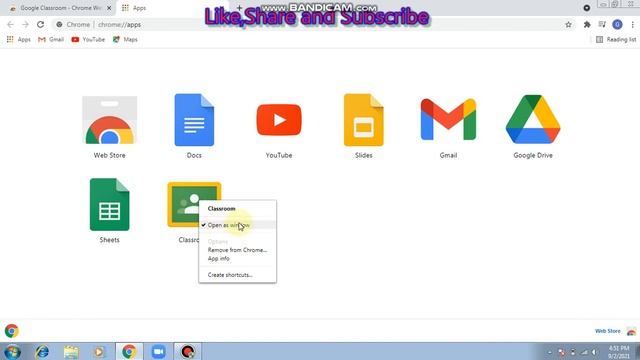Reload the current page
The height and width of the screenshot is (360, 640).
[x=40, y=24]
